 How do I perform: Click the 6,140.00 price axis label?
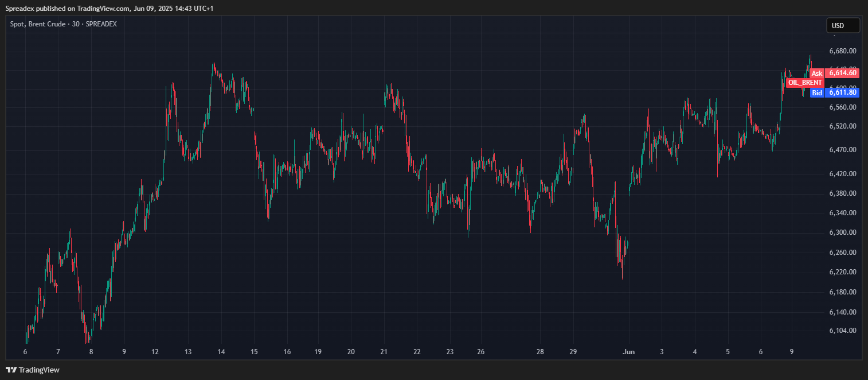coord(843,312)
